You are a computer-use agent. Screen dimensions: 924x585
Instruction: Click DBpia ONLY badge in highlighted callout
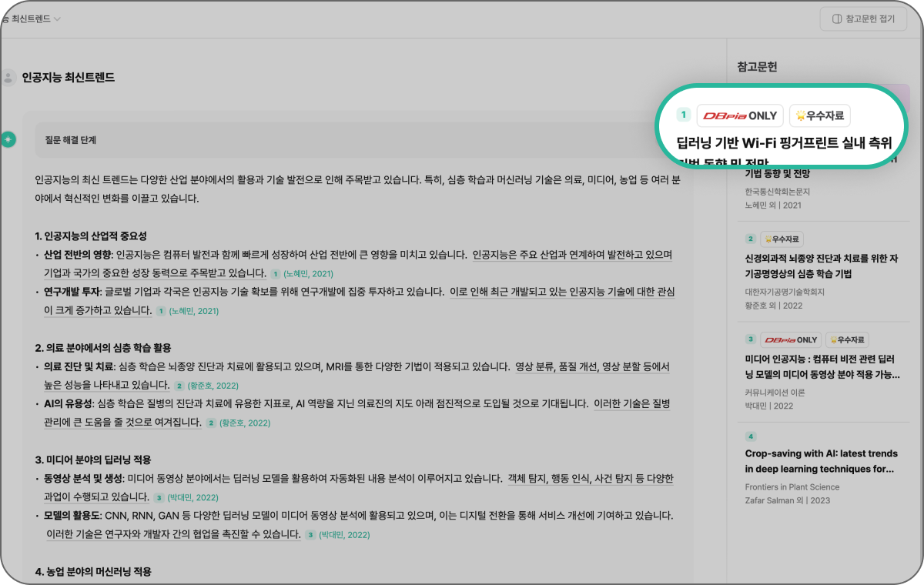pos(739,115)
